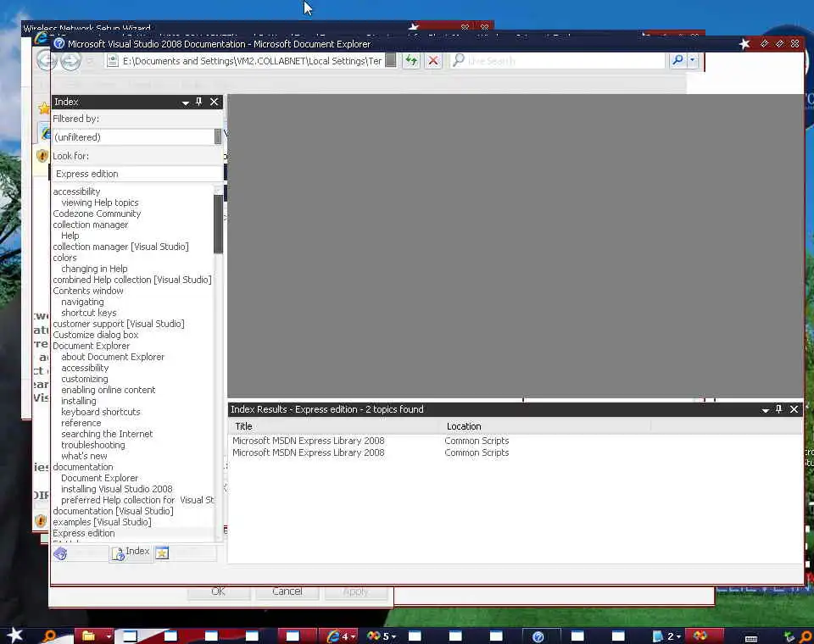Expand the taskbar group labeled 5
This screenshot has height=644, width=814.
pos(382,636)
